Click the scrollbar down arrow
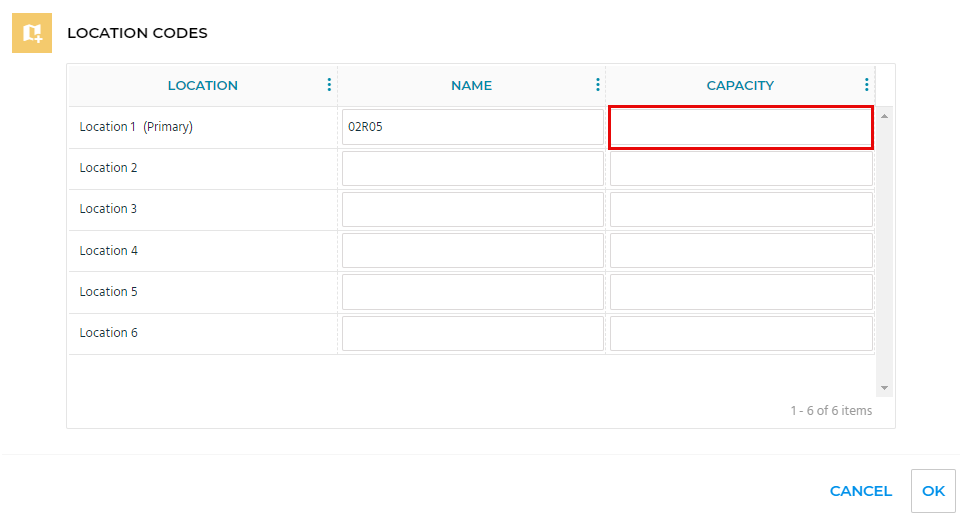Image resolution: width=961 pixels, height=522 pixels. tap(884, 387)
